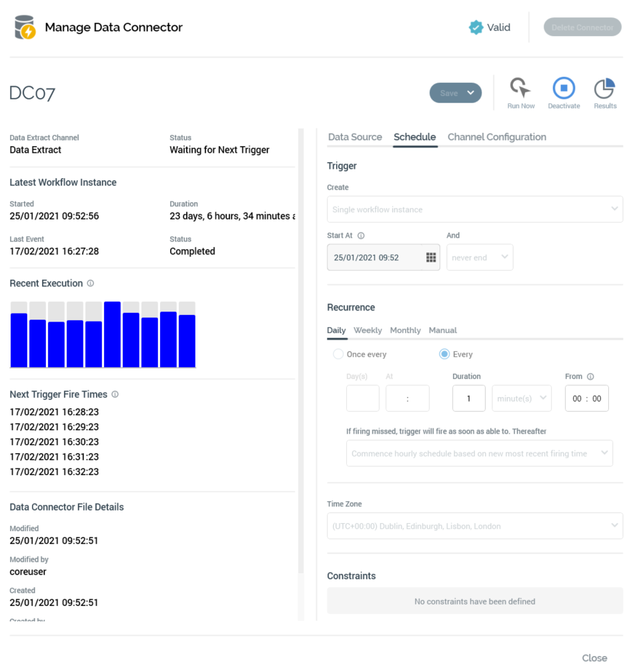Click info icon next to Next Trigger Fire Times
Screen dimensions: 633x672
click(115, 394)
